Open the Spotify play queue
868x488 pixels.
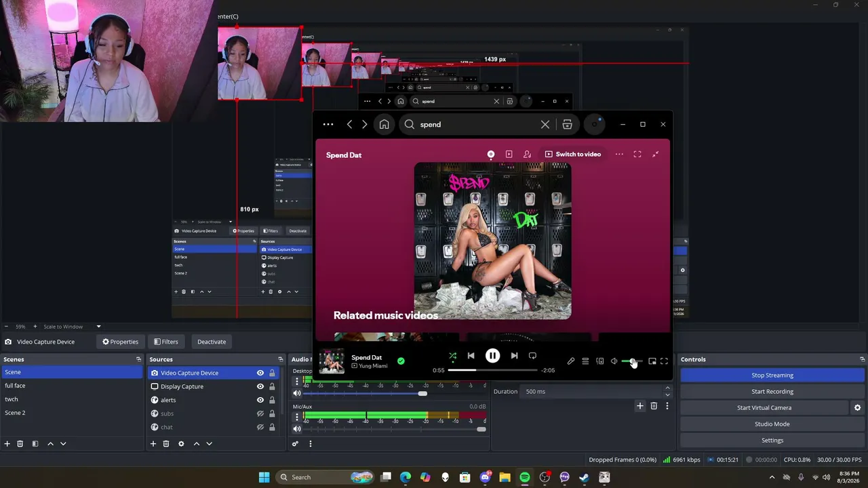pos(585,361)
